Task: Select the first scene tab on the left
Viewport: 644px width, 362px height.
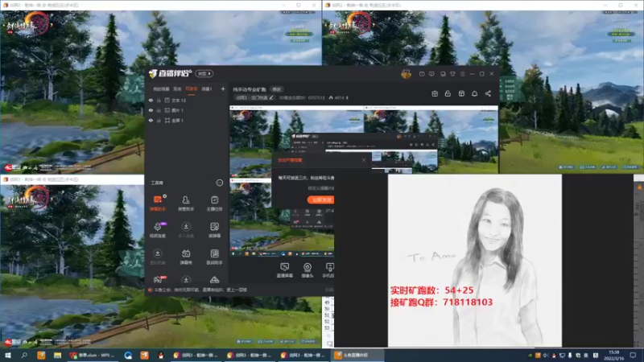Action: click(161, 89)
